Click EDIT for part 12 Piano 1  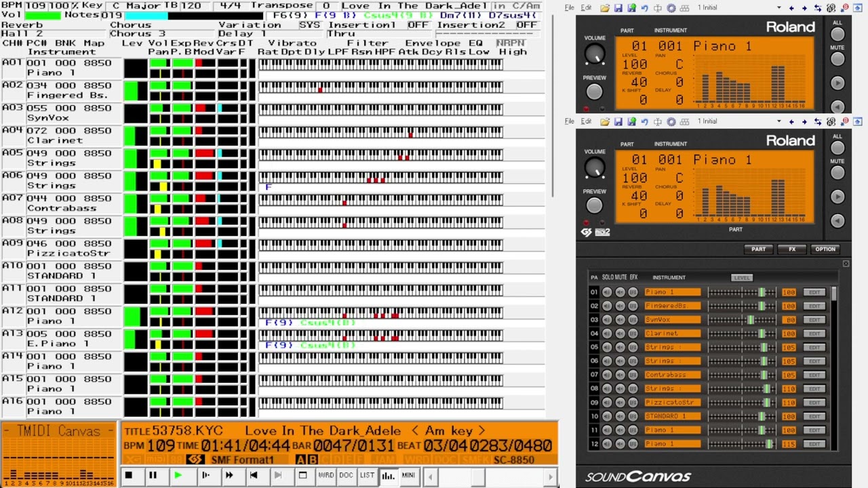(814, 444)
